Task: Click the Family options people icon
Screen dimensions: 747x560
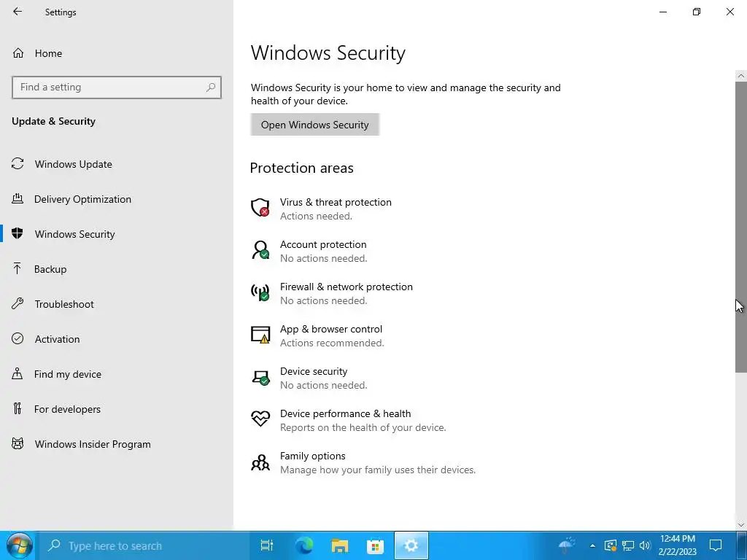Action: [260, 462]
